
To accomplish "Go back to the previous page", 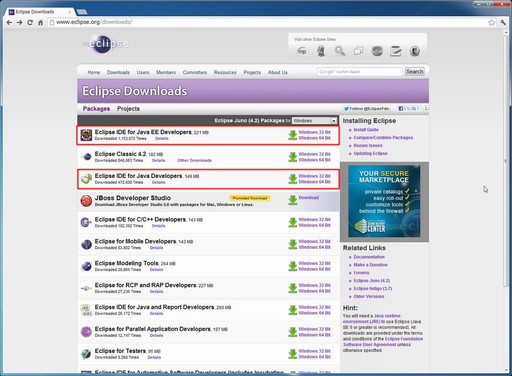I will (9, 22).
